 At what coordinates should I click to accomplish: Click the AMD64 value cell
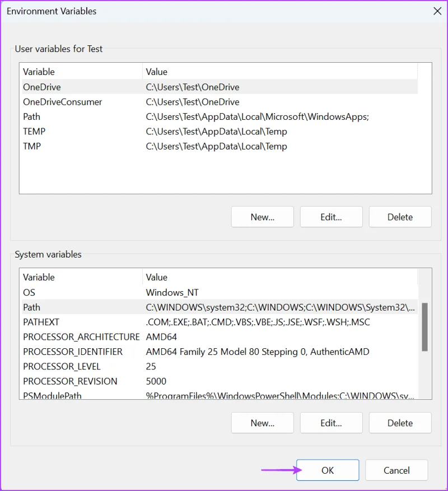[161, 336]
